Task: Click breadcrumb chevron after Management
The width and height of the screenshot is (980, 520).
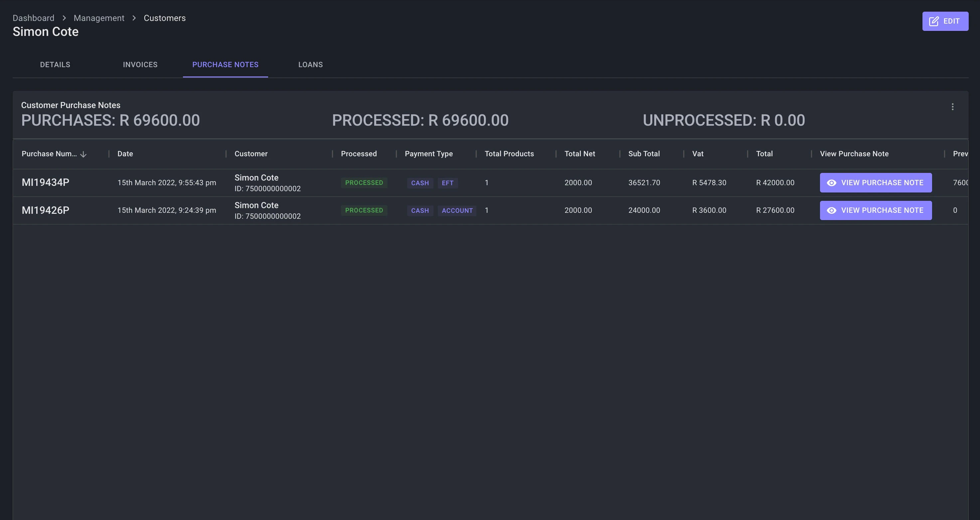Action: (x=134, y=18)
